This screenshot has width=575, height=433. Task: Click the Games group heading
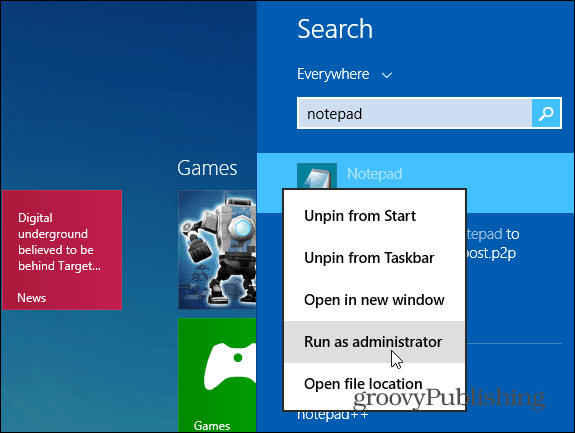tap(207, 168)
